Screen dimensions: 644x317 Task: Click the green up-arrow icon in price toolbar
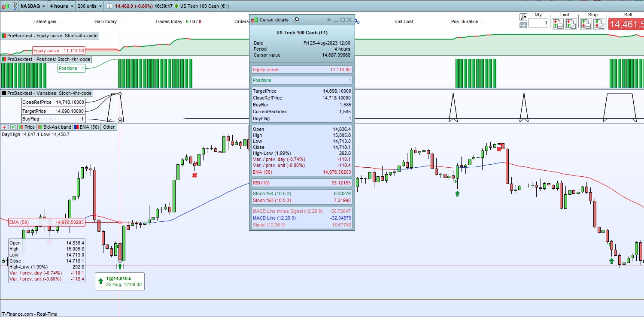click(x=13, y=127)
